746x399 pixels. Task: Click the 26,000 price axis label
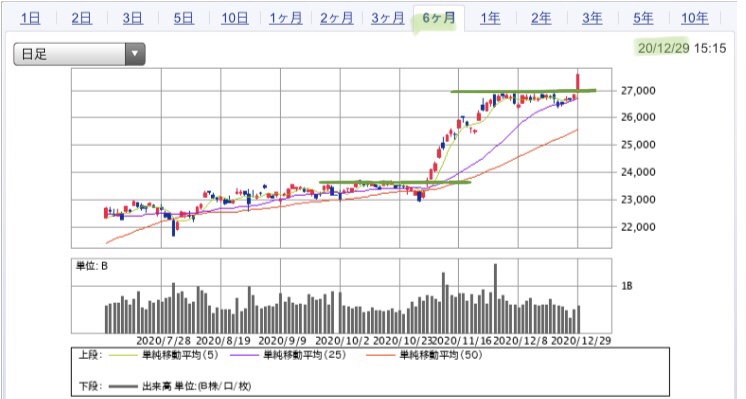638,117
